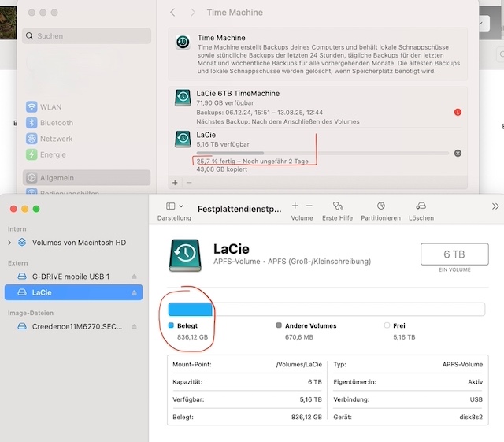Click the Belegt blue legend swatch
Viewport: 504px width, 442px height.
point(171,325)
